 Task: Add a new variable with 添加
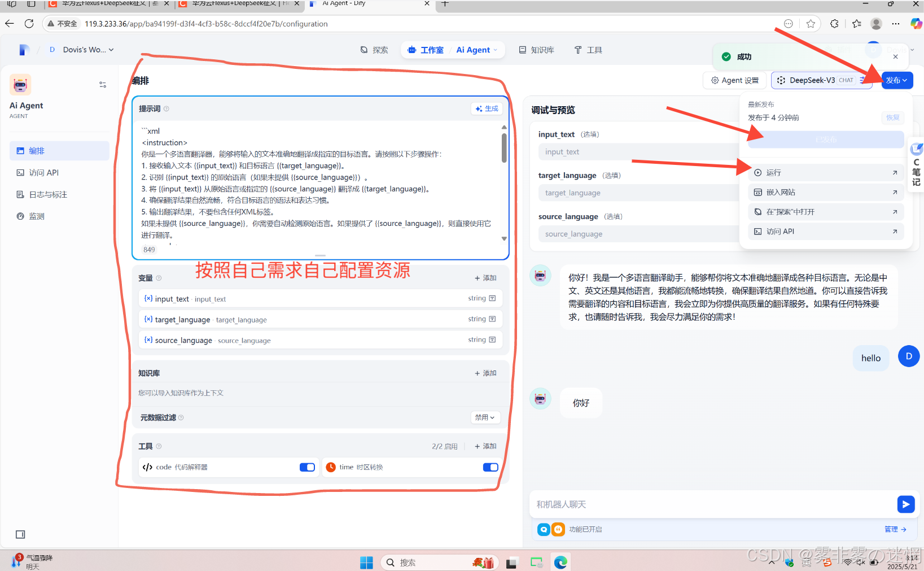coord(485,278)
